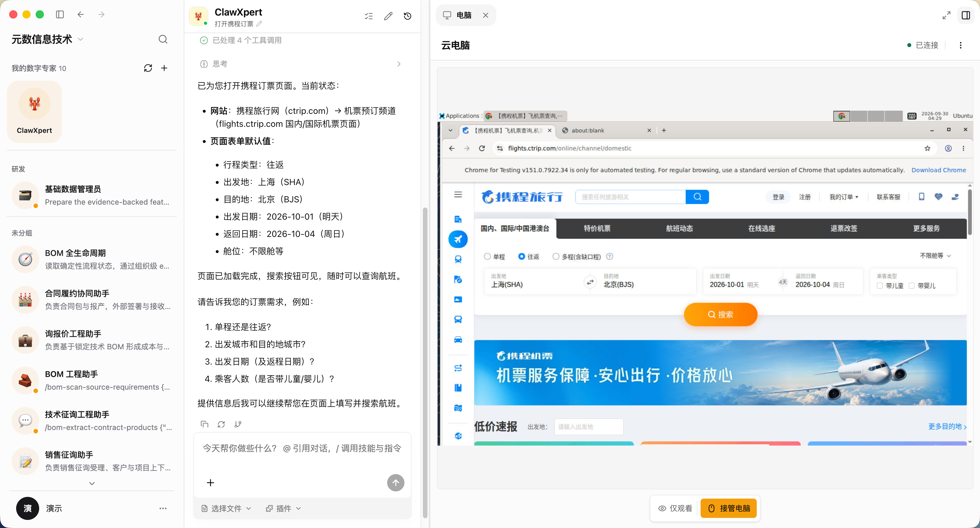Click the car rental sidebar icon
The image size is (980, 528).
tap(458, 340)
